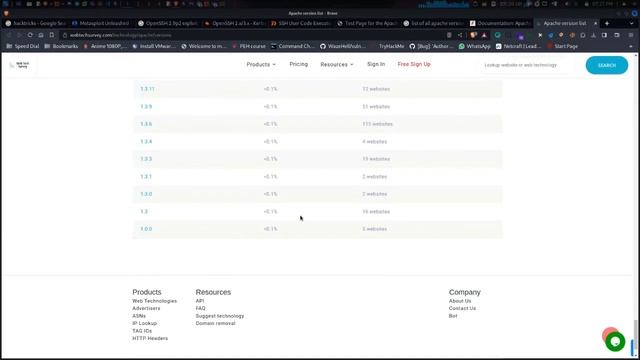Open the extensions puzzle icon
Viewport: 640px width, 360px height.
pyautogui.click(x=583, y=36)
